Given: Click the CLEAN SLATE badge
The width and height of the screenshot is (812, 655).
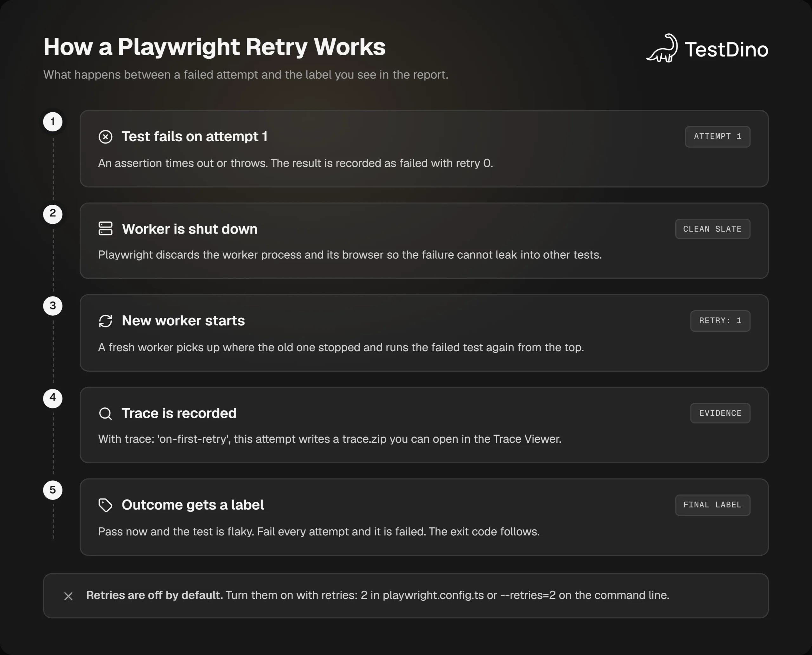Looking at the screenshot, I should tap(712, 228).
